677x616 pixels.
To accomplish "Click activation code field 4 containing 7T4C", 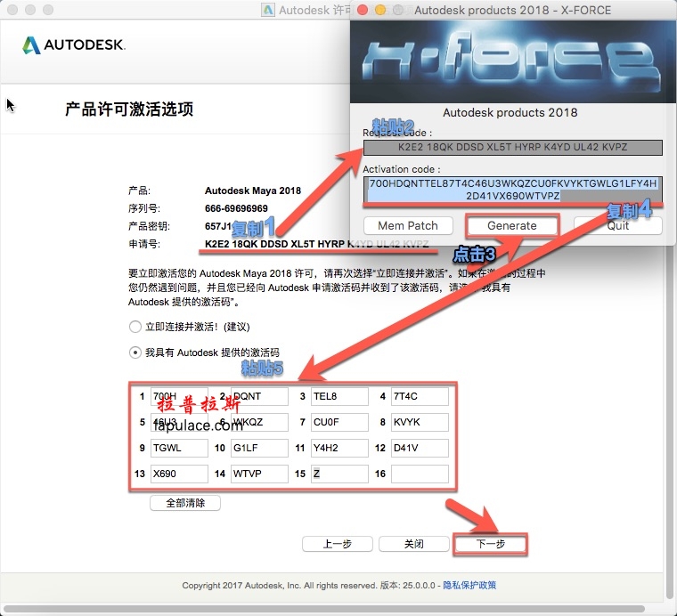I will pos(420,396).
